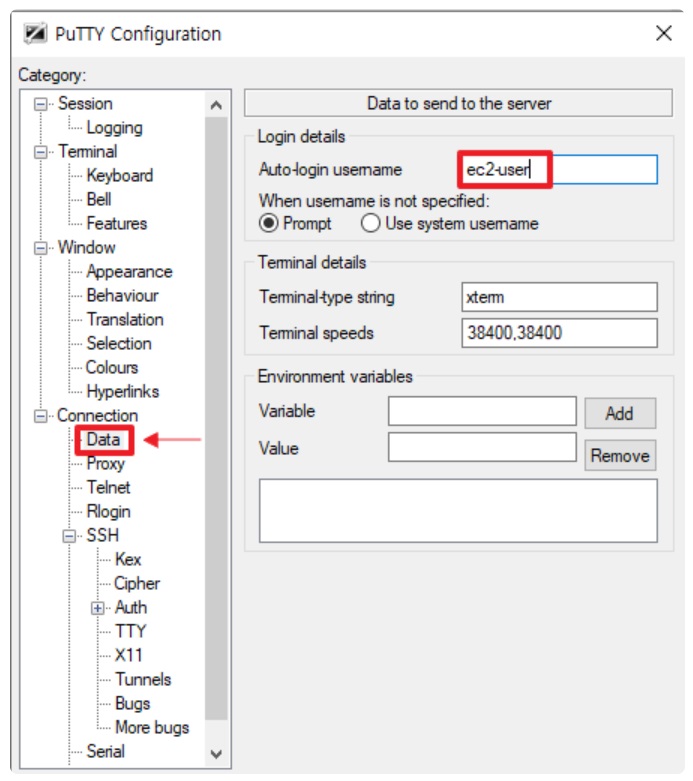Select the Connection category

98,415
